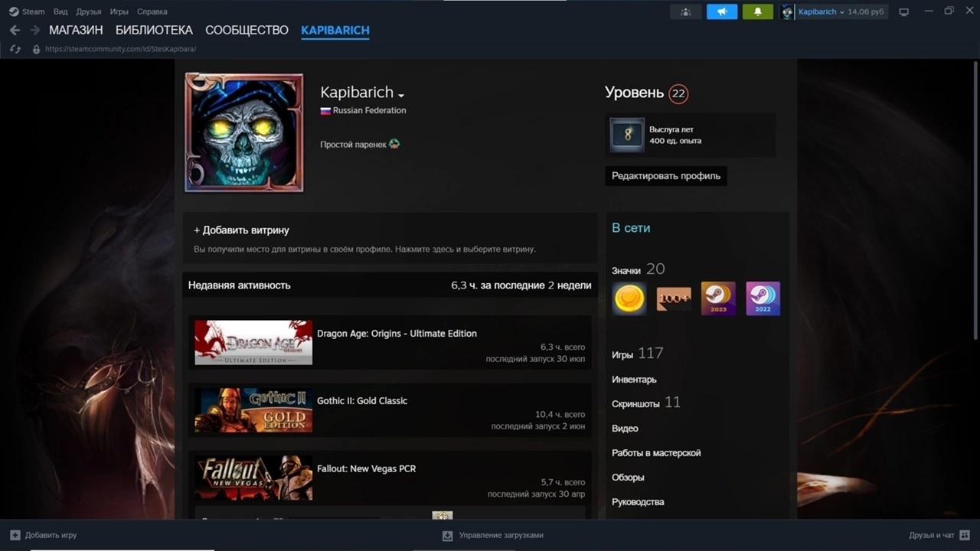Image resolution: width=980 pixels, height=551 pixels.
Task: Open the Значки link
Action: point(626,270)
